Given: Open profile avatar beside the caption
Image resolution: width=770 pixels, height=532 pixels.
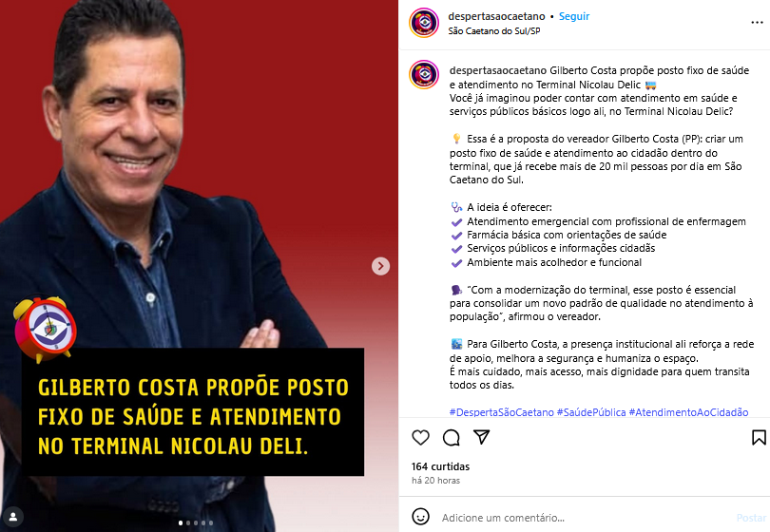Looking at the screenshot, I should [424, 75].
